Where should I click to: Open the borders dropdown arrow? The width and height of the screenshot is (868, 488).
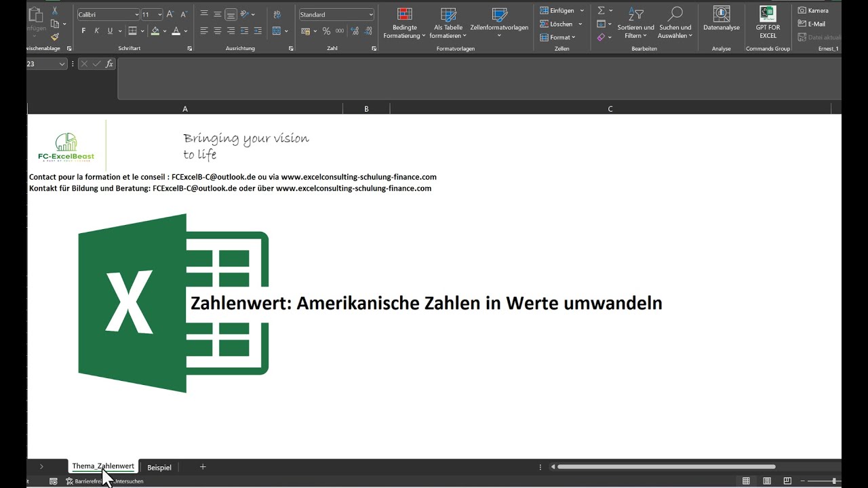coord(142,31)
